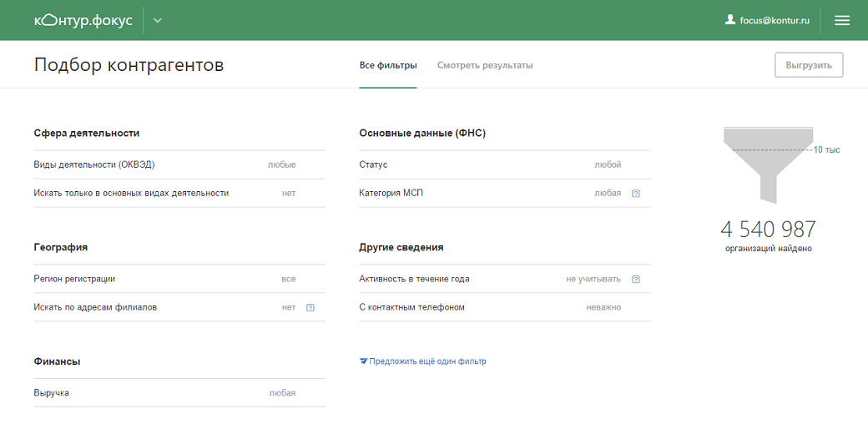Select the Все фильтры tab
The image size is (868, 429).
388,65
